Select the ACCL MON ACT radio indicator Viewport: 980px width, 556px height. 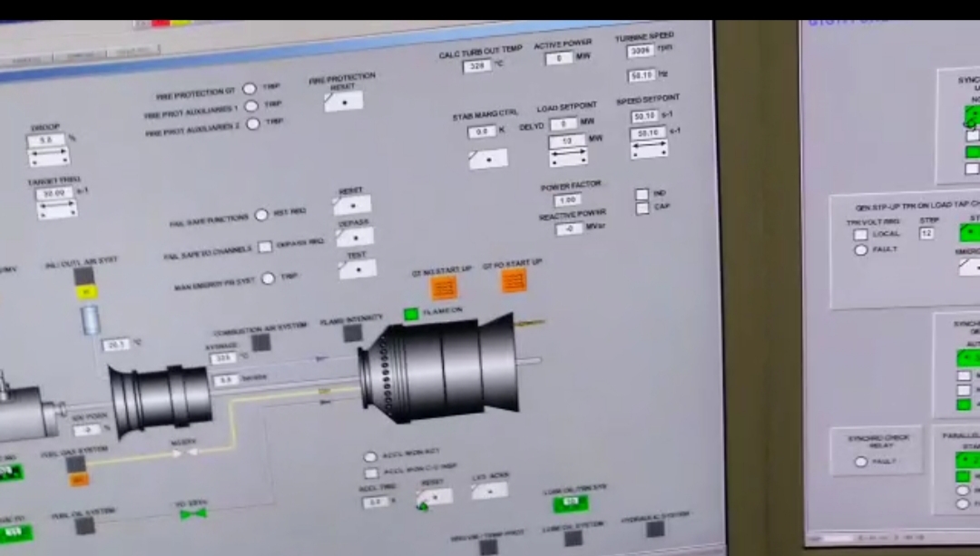tap(370, 456)
